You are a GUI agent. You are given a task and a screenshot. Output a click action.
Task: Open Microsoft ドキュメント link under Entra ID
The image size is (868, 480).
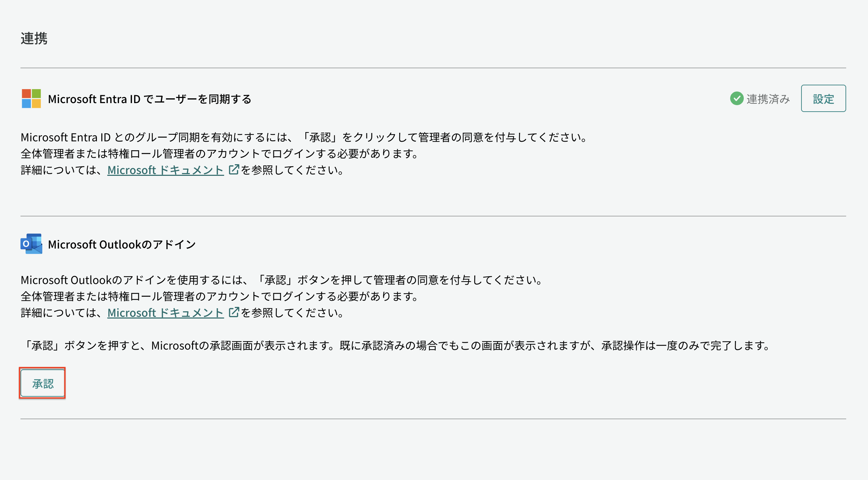click(x=165, y=170)
